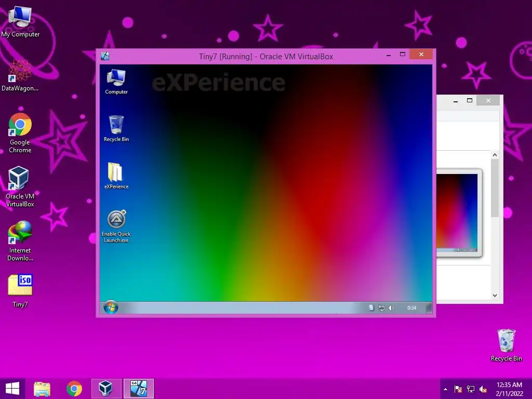The image size is (532, 399).
Task: Click the VM tray action center icon
Action: pyautogui.click(x=371, y=308)
